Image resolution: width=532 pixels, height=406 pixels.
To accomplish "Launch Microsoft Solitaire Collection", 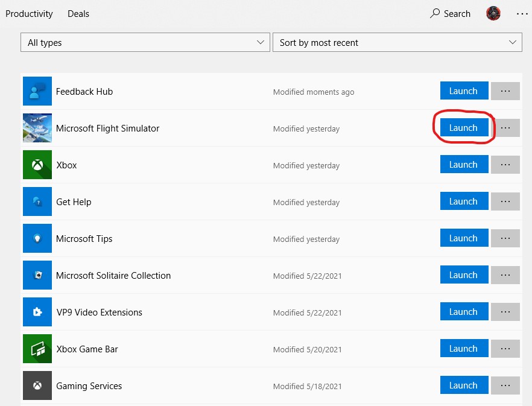I will coord(464,274).
